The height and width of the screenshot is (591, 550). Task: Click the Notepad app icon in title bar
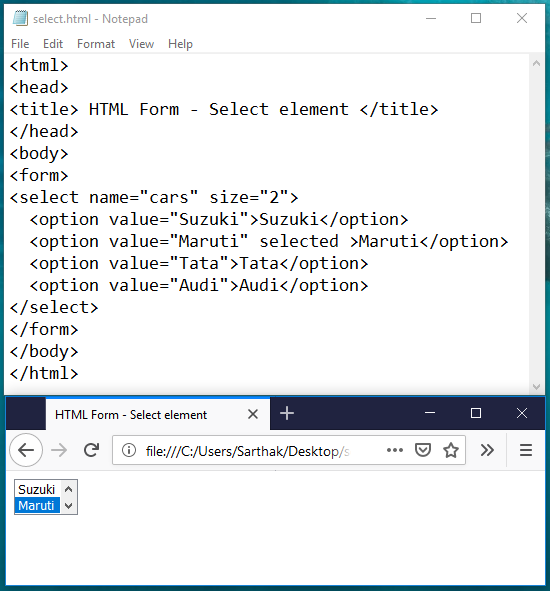pos(20,18)
